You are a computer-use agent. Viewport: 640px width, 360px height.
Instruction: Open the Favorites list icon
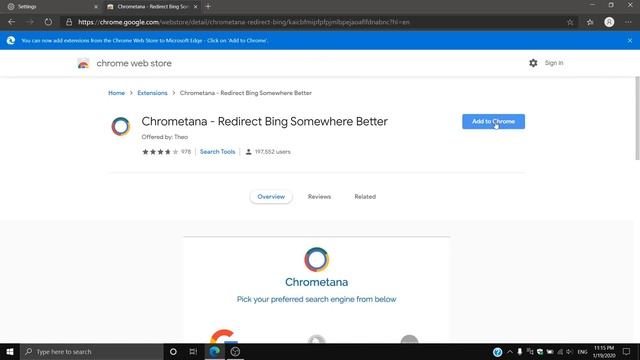point(590,22)
